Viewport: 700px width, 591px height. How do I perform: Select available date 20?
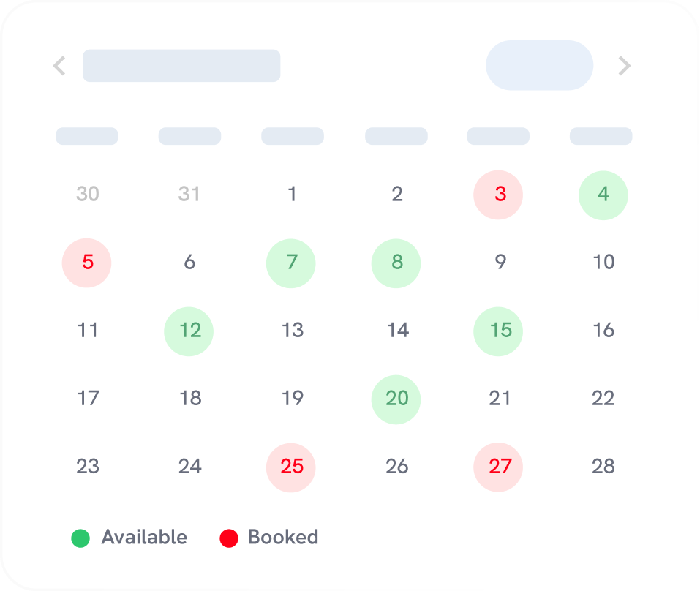click(396, 399)
